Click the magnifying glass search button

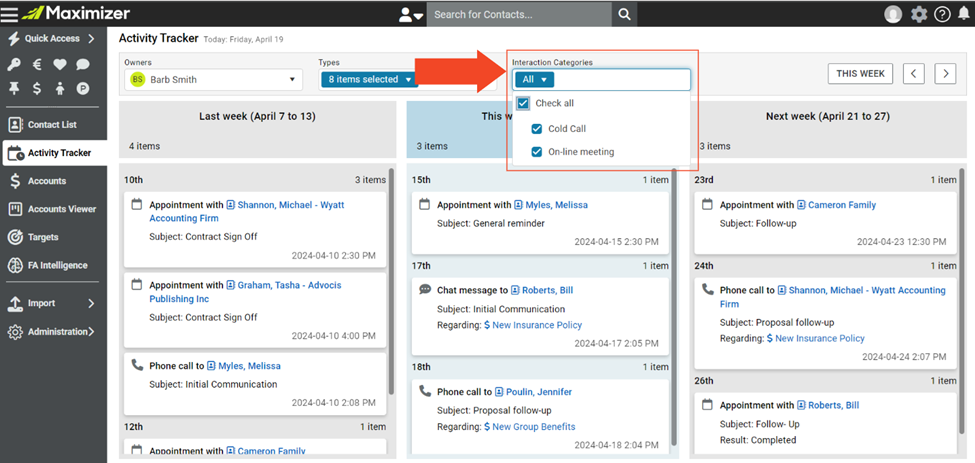(624, 14)
